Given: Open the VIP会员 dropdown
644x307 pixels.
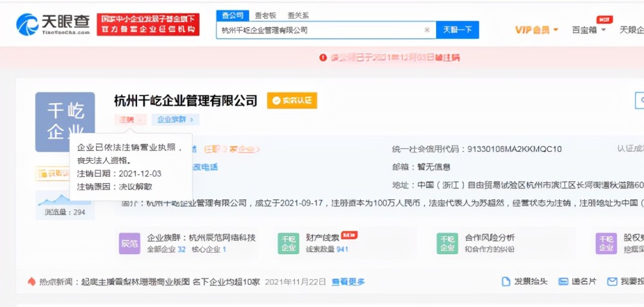Looking at the screenshot, I should pyautogui.click(x=536, y=30).
